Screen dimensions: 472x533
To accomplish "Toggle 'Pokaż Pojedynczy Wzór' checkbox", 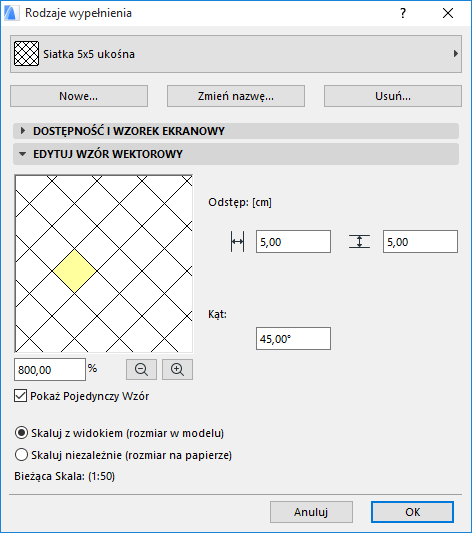I will tap(20, 396).
